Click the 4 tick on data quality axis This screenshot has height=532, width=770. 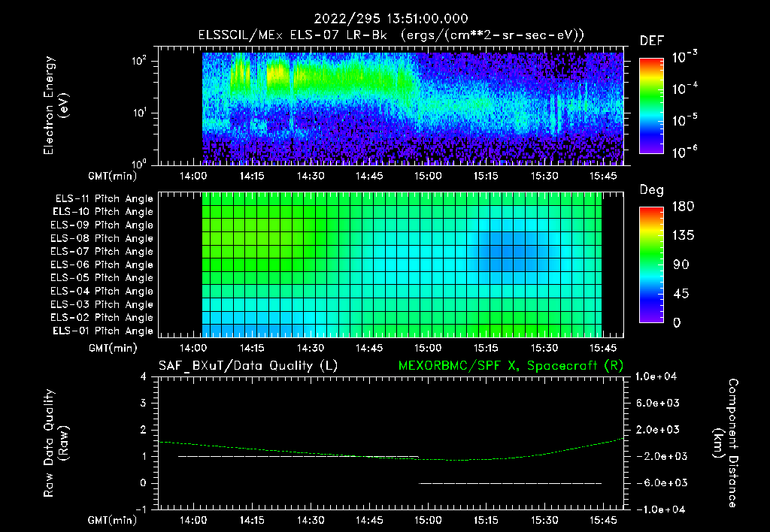tap(144, 376)
